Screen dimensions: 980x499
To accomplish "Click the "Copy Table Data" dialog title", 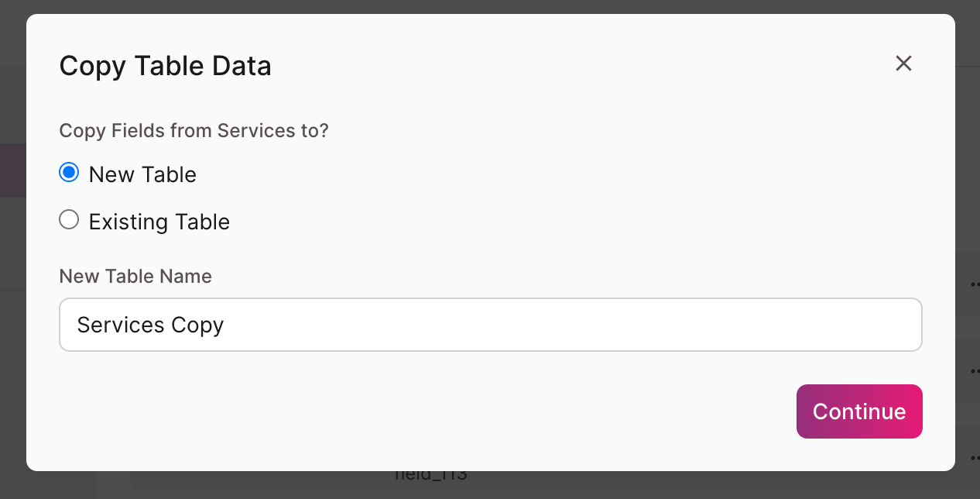I will 165,67.
